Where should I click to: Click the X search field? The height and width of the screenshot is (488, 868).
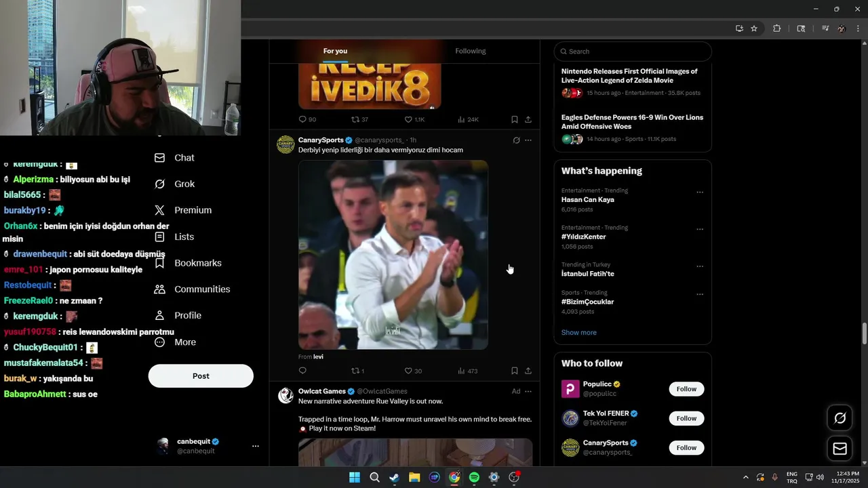pyautogui.click(x=632, y=52)
